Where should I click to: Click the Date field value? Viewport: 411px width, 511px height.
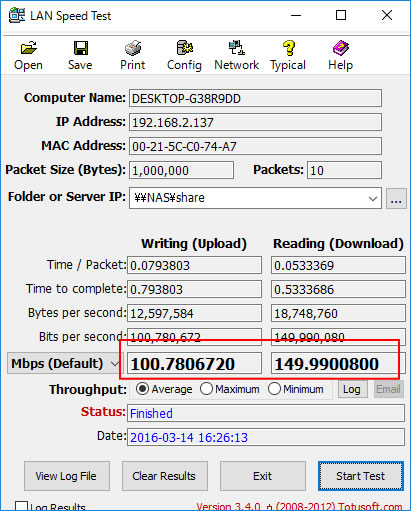coord(266,437)
